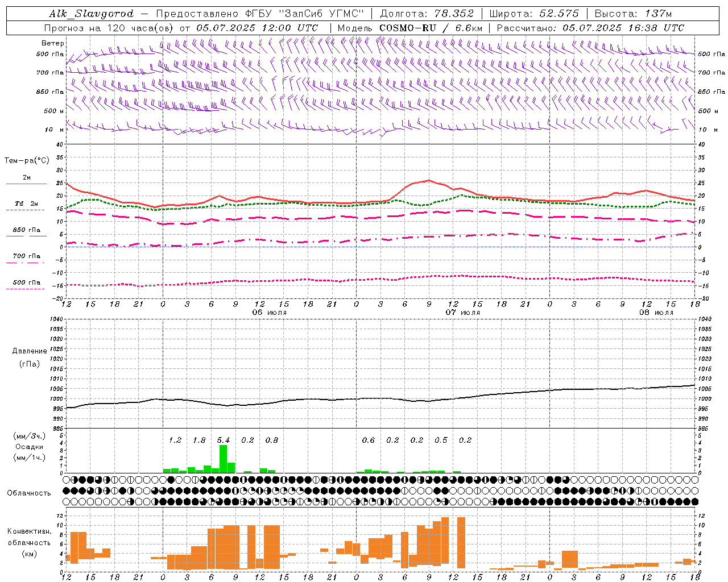Select the forecast line Прогноз на 120 часа(ов)

pyautogui.click(x=110, y=28)
